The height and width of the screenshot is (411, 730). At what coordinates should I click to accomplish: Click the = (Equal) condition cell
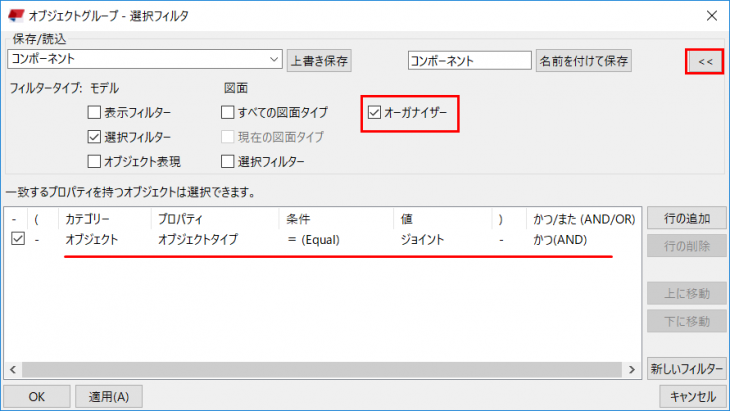click(314, 240)
